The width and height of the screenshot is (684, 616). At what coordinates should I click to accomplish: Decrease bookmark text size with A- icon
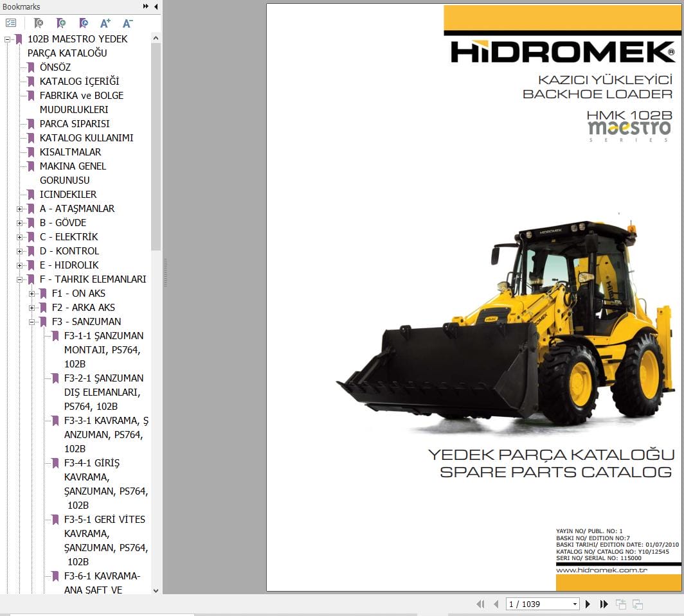pyautogui.click(x=127, y=22)
